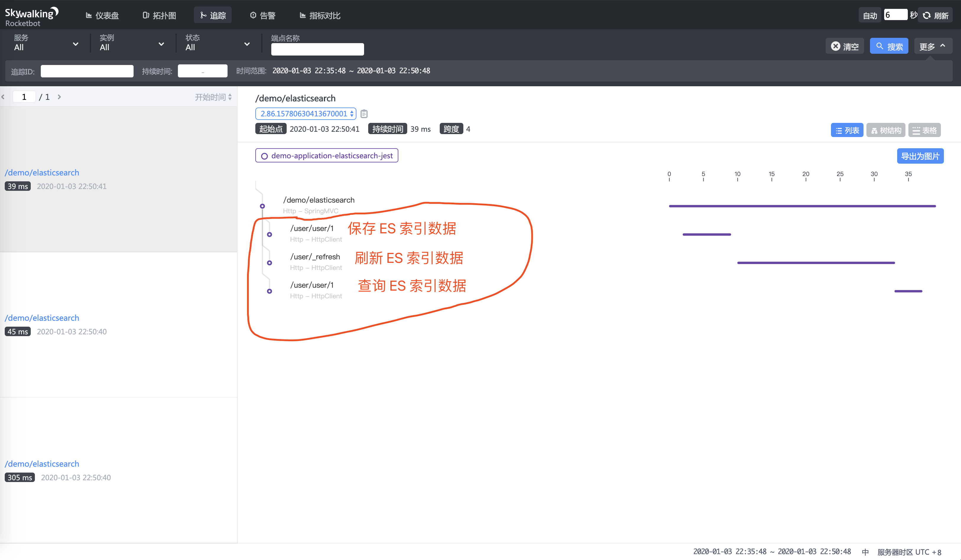Switch trace view to tree structure (树结构)
The height and width of the screenshot is (560, 961).
click(886, 130)
